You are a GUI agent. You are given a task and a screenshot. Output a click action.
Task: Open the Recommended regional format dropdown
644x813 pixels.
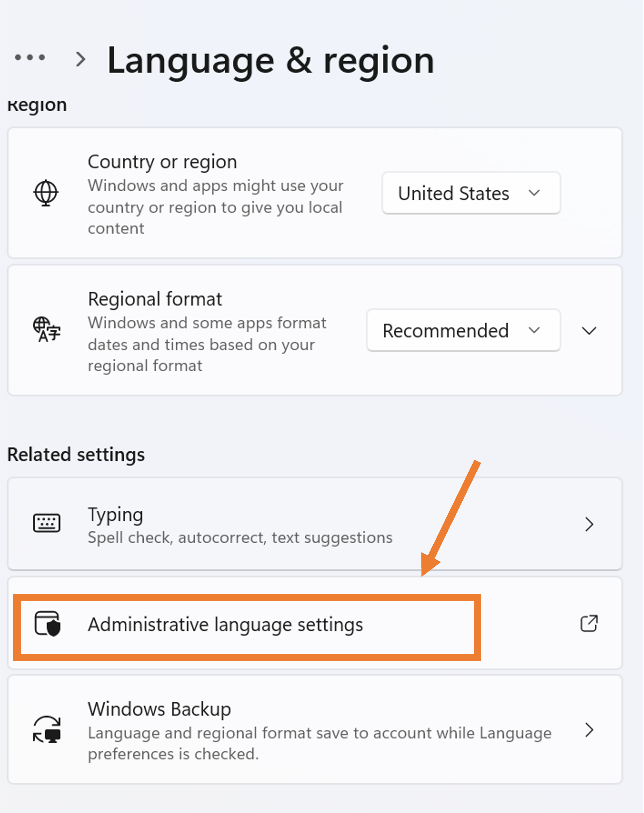pos(463,330)
